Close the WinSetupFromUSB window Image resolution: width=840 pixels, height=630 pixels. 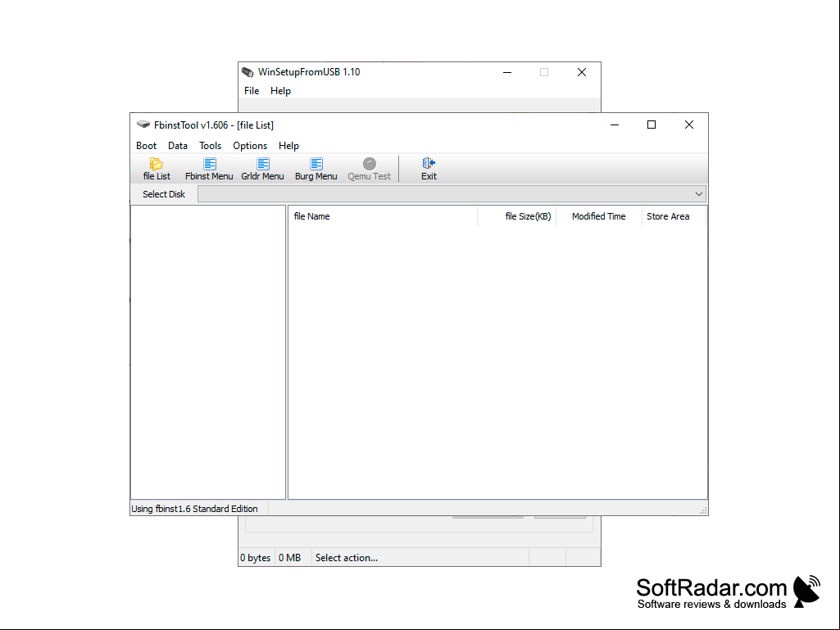click(582, 72)
